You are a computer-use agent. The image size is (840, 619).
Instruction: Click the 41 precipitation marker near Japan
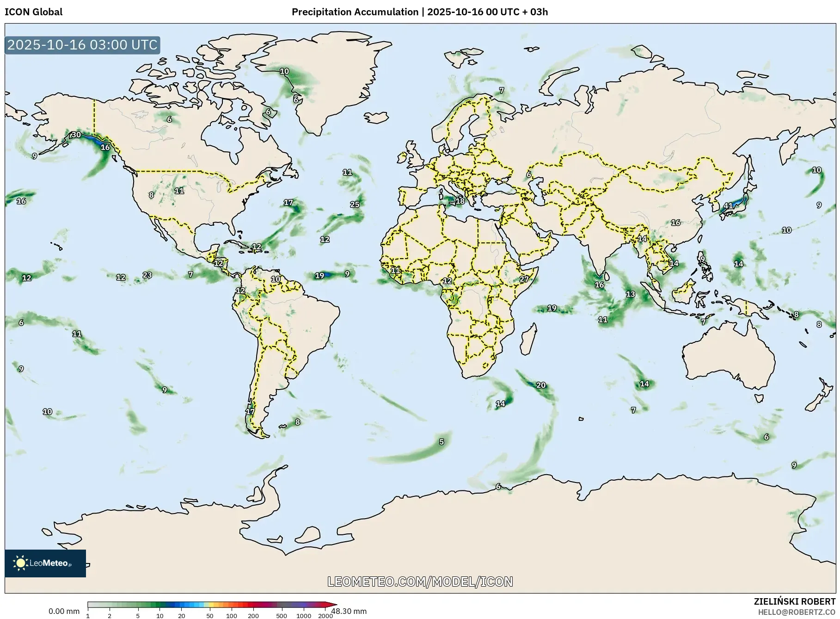(x=728, y=206)
